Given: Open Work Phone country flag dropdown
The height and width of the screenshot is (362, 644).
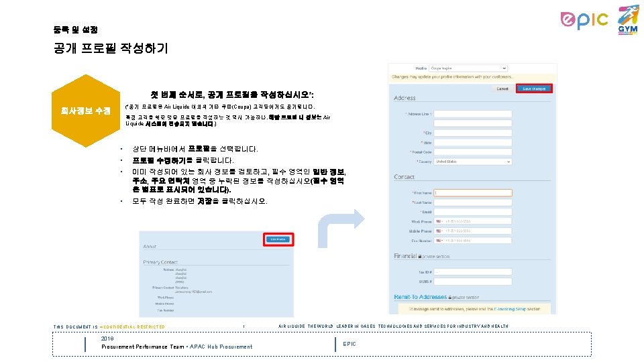Looking at the screenshot, I should (x=439, y=221).
